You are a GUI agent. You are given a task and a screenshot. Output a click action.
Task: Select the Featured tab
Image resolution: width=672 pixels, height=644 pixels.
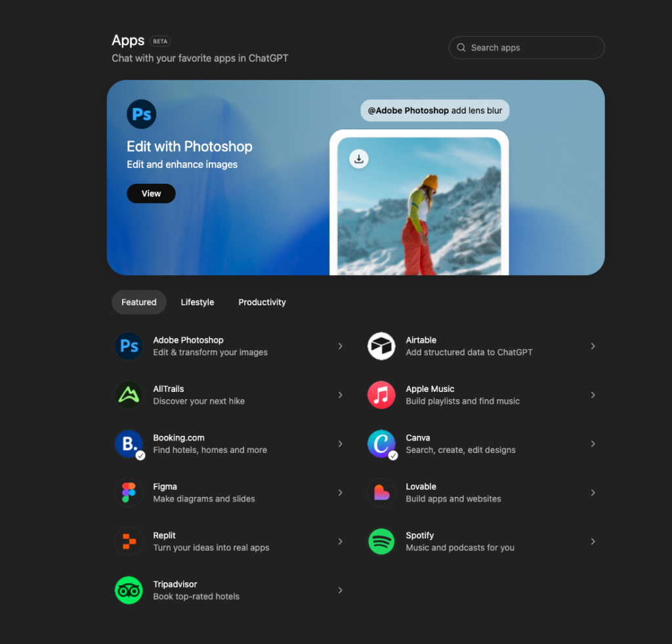coord(138,302)
